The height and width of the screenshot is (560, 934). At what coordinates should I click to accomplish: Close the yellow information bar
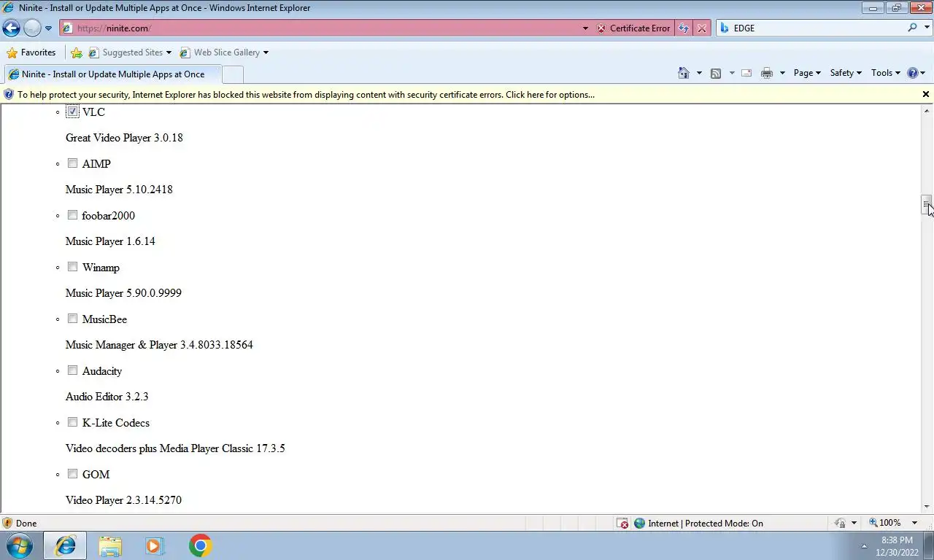(x=926, y=94)
